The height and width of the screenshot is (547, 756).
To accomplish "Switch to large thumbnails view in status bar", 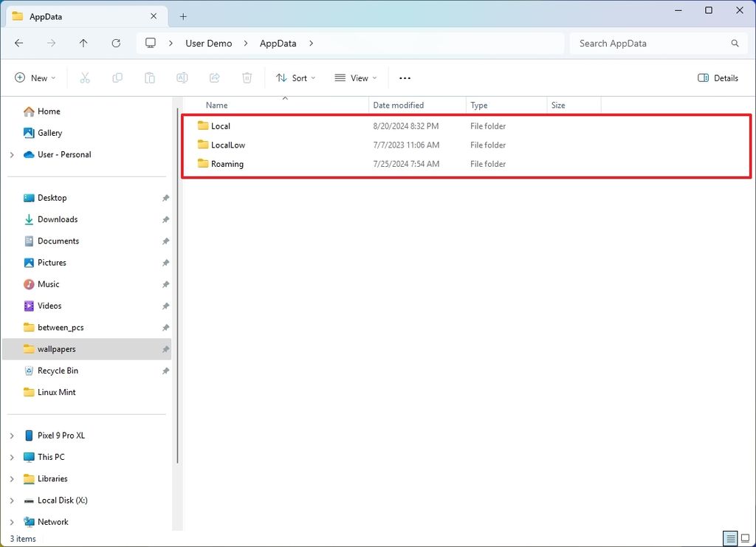I will pos(746,538).
